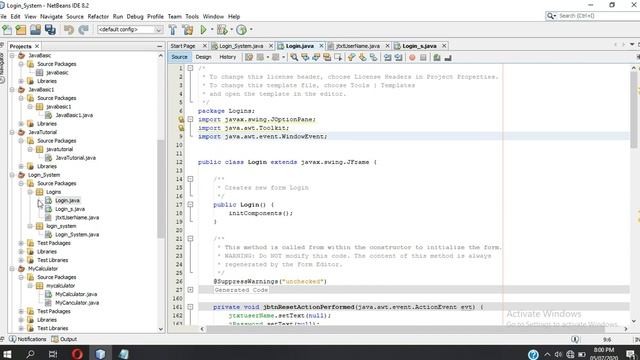
Task: Open Opera browser from taskbar
Action: tap(77, 353)
